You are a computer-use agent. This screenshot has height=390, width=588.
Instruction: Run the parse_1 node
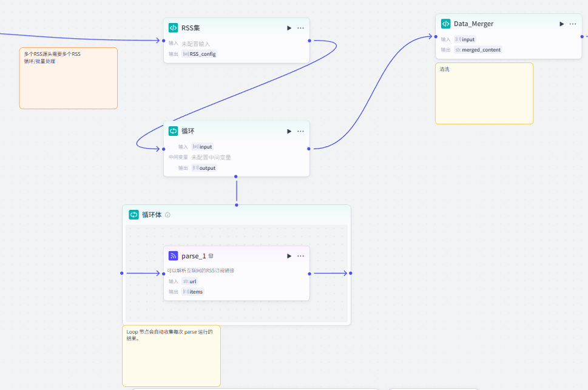click(289, 256)
